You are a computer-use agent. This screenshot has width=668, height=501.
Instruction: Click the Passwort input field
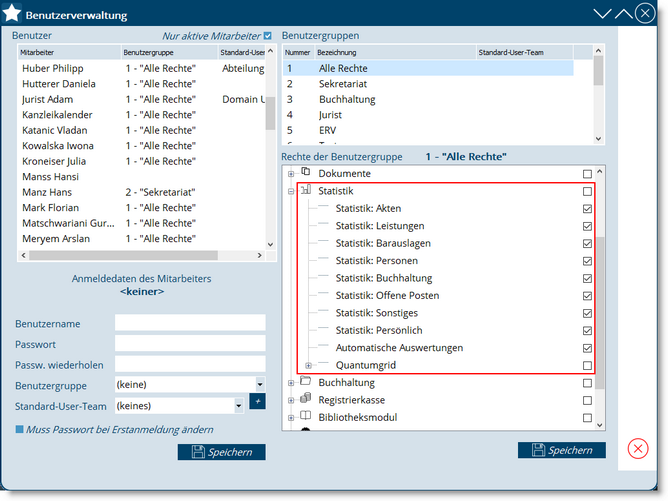tap(190, 343)
